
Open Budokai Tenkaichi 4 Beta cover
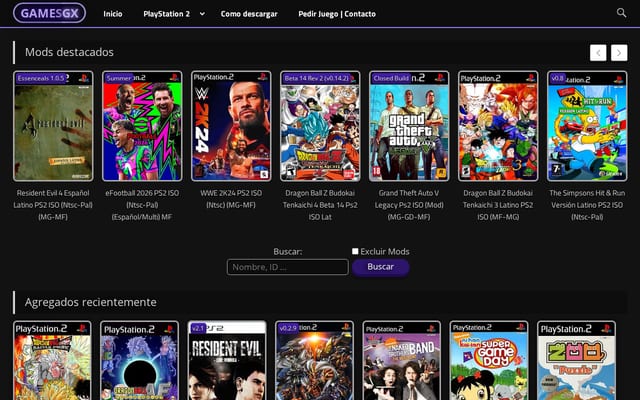point(320,126)
